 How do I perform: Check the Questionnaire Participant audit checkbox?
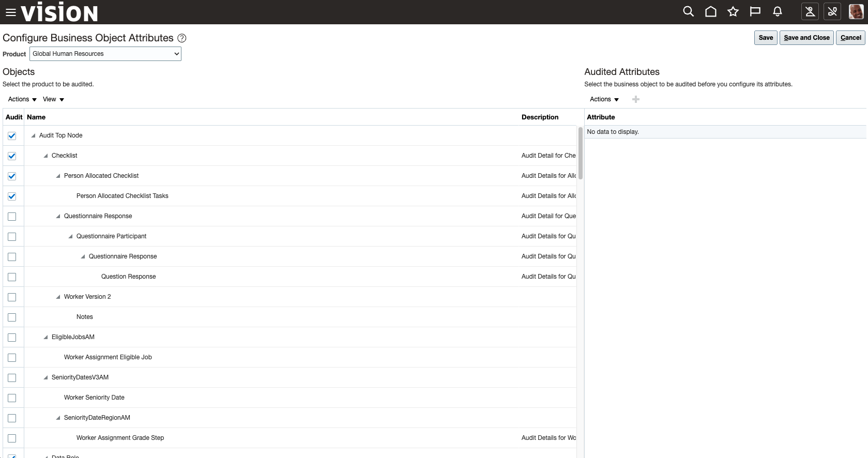pyautogui.click(x=12, y=237)
